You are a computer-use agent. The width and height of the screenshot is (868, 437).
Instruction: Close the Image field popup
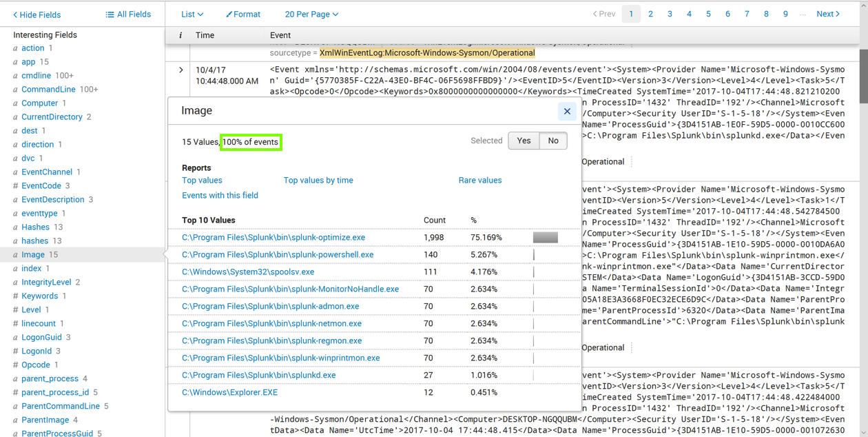[566, 111]
